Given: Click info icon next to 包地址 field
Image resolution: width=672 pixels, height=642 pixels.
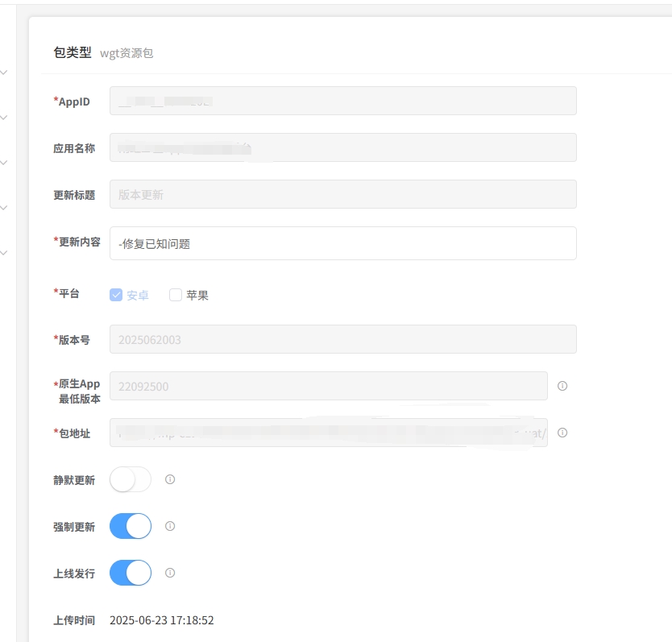Looking at the screenshot, I should tap(562, 433).
